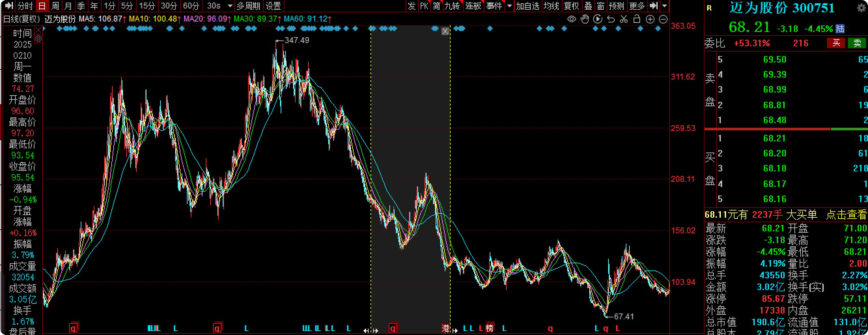Select the scissors cut tool

tap(624, 19)
